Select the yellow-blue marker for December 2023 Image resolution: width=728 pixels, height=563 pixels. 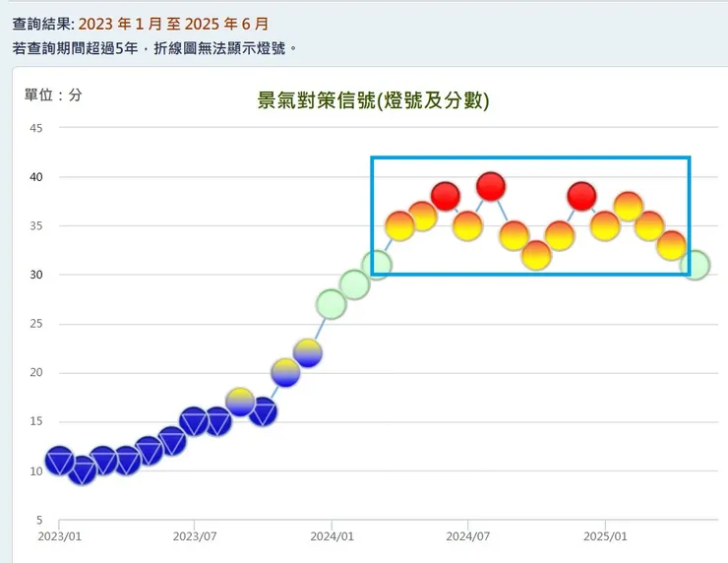[x=308, y=353]
